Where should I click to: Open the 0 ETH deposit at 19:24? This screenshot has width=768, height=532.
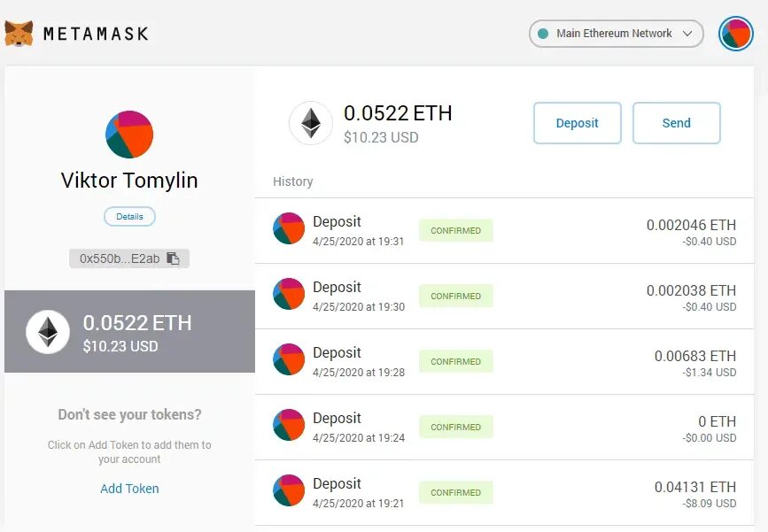click(505, 428)
